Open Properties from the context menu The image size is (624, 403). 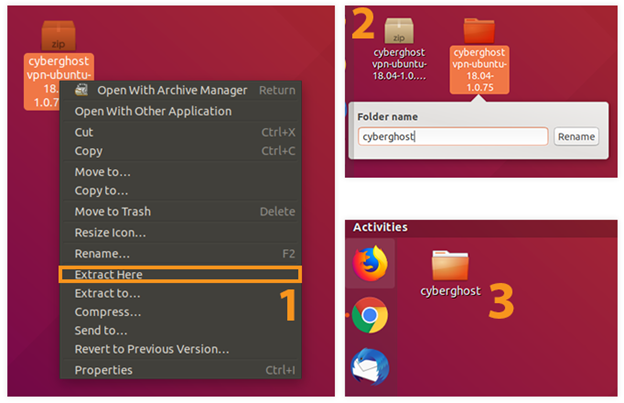pos(181,370)
